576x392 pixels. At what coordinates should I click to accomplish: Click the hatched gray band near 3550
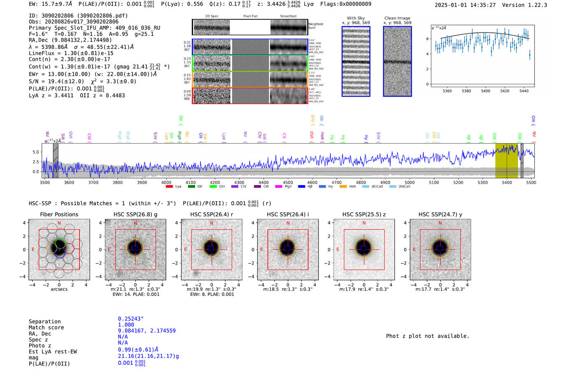tap(56, 161)
